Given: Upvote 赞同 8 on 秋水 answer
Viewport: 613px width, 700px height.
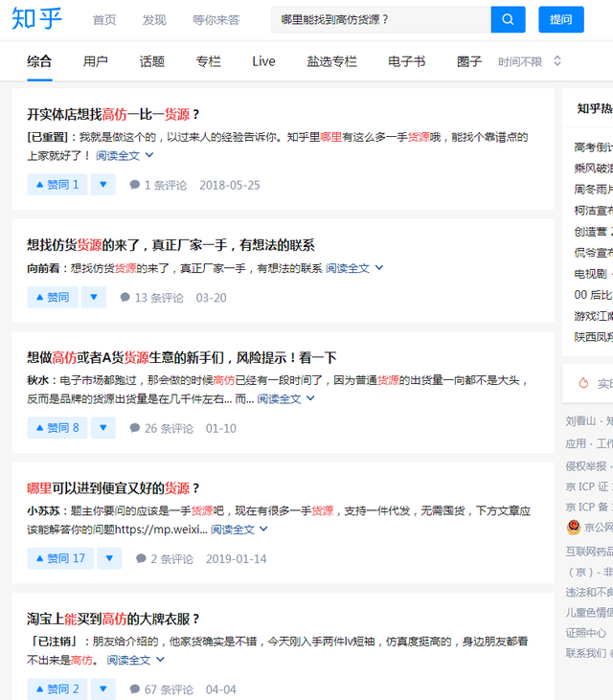Looking at the screenshot, I should pyautogui.click(x=57, y=428).
